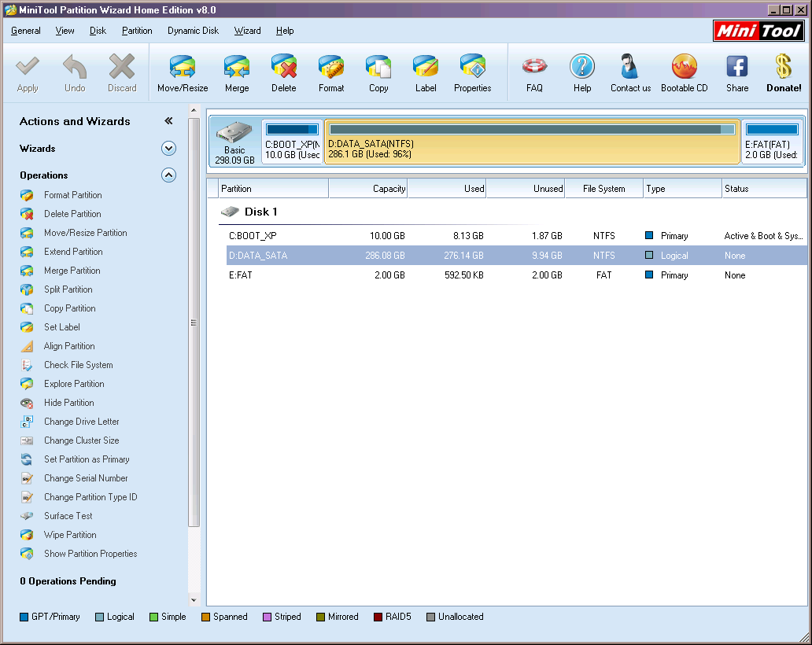Viewport: 812px width, 645px height.
Task: Click Delete Partition in Operations list
Action: (x=72, y=214)
